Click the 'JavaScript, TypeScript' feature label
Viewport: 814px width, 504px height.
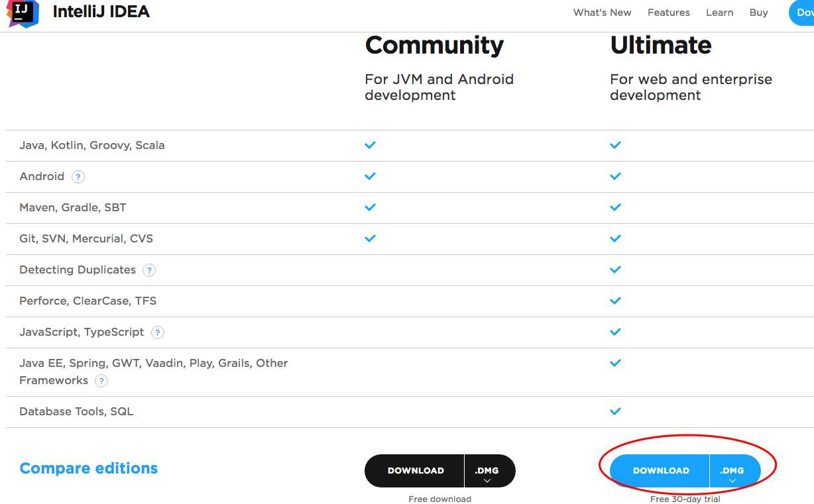(82, 332)
